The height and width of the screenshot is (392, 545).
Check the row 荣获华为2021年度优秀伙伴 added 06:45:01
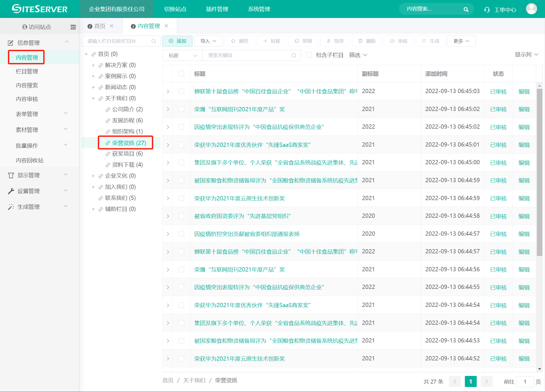click(181, 145)
